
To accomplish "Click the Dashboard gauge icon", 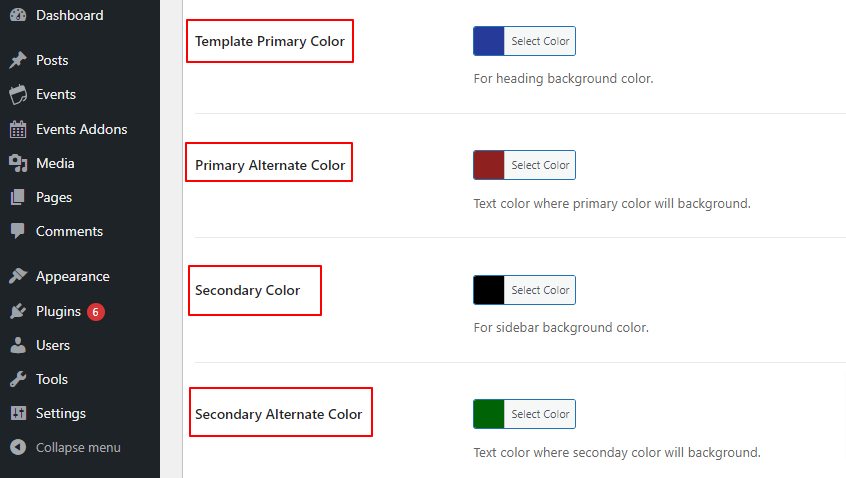I will tap(17, 15).
